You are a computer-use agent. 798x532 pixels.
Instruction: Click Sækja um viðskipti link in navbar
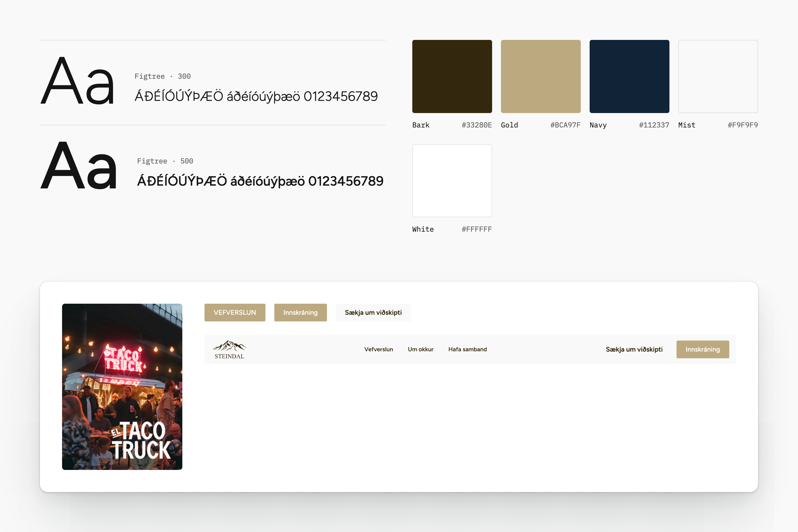point(634,349)
